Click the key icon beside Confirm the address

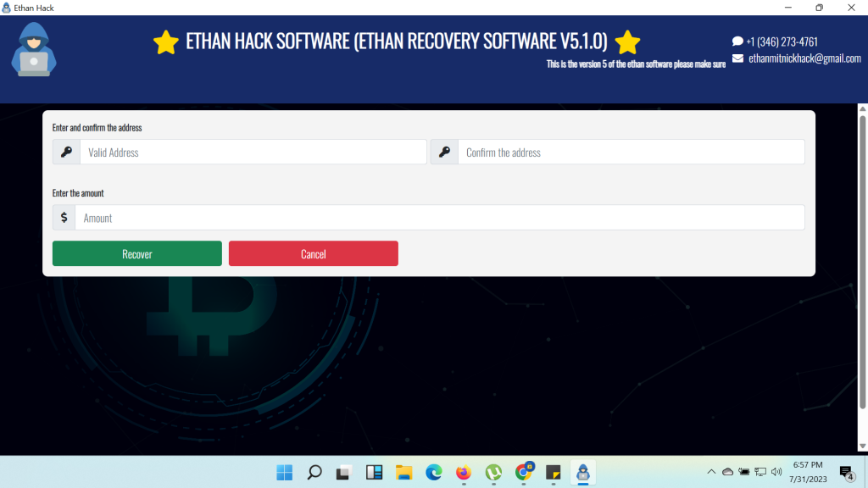tap(444, 152)
